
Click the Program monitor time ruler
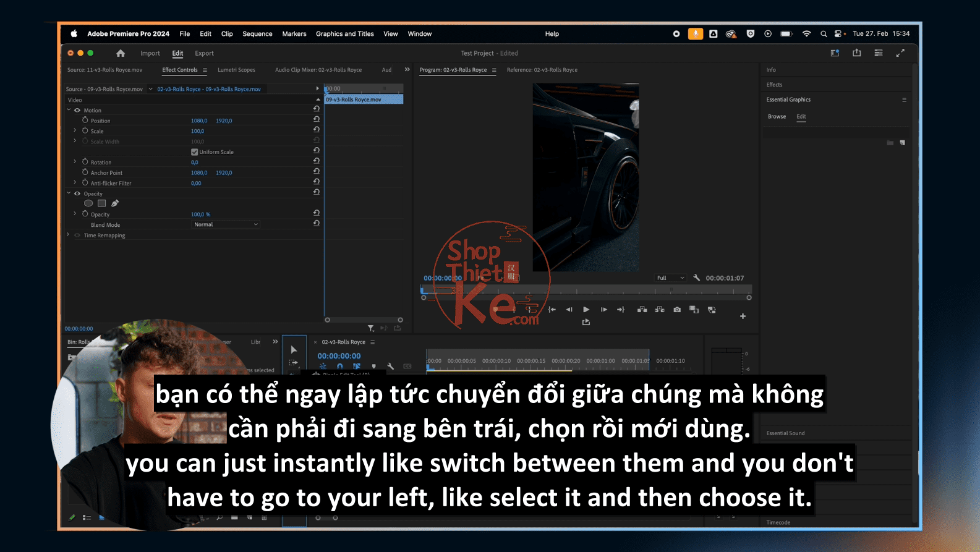coord(586,289)
